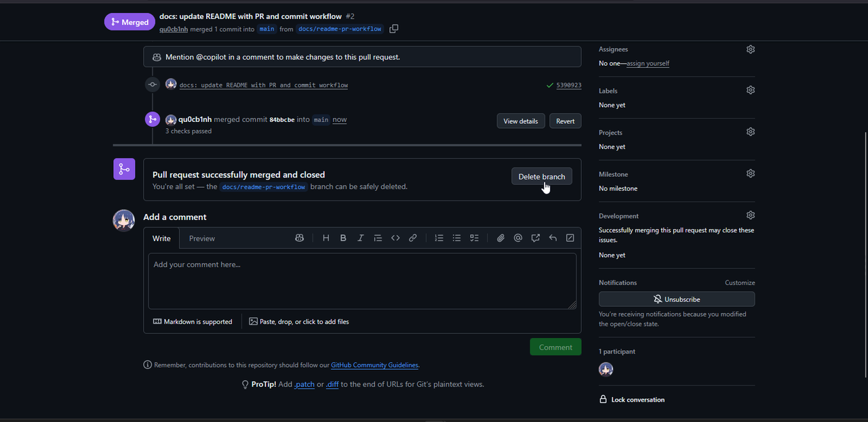The height and width of the screenshot is (422, 868).
Task: Revert the merged pull request
Action: coord(565,121)
